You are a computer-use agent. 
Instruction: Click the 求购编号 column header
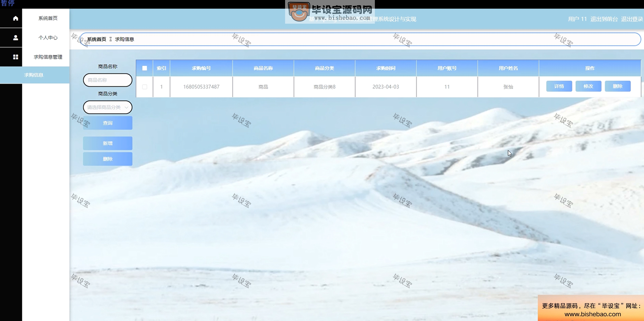tap(201, 68)
